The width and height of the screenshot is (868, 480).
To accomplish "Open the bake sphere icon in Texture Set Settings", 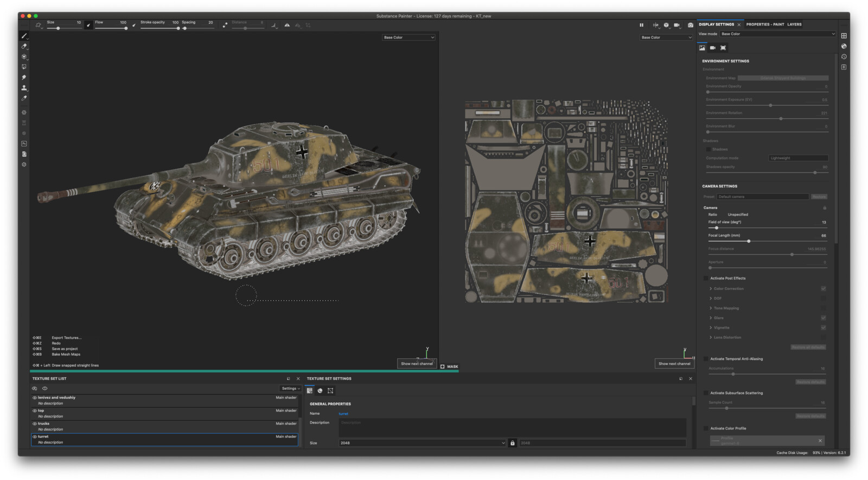I will [x=320, y=390].
